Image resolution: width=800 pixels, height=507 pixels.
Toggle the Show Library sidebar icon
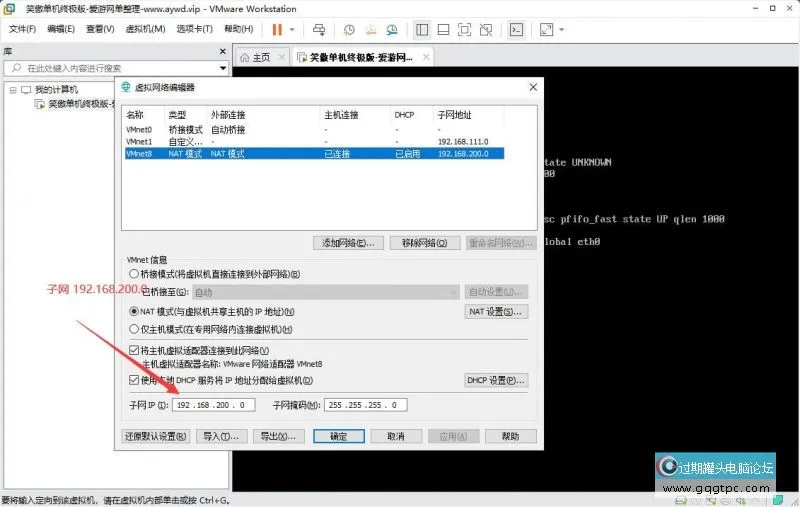[x=422, y=30]
